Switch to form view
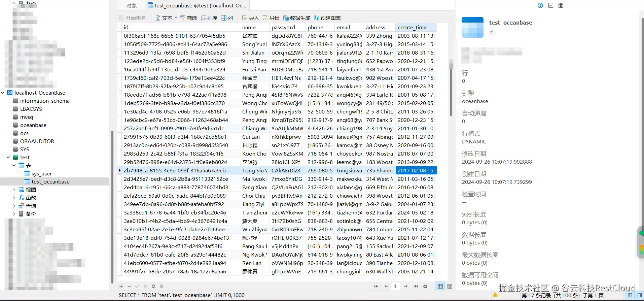644x301 pixels. [450, 286]
